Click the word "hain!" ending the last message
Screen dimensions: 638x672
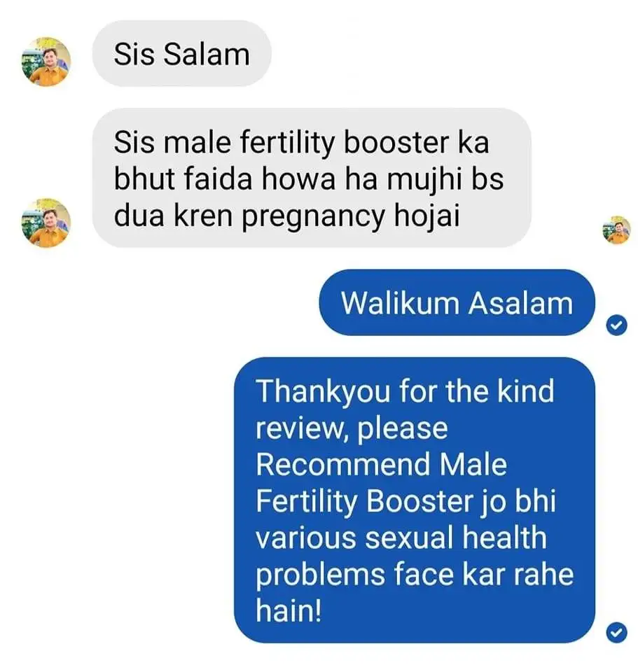[289, 610]
